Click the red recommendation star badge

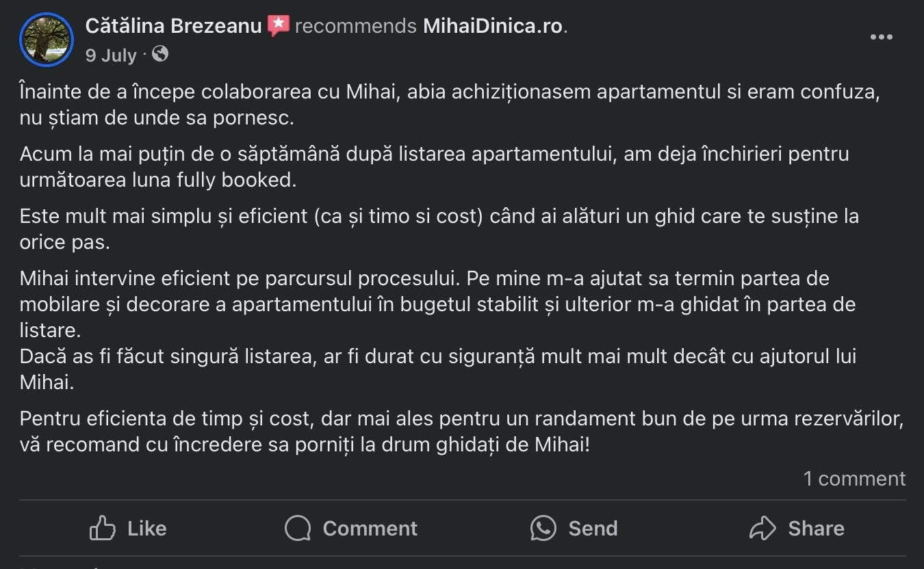[278, 26]
